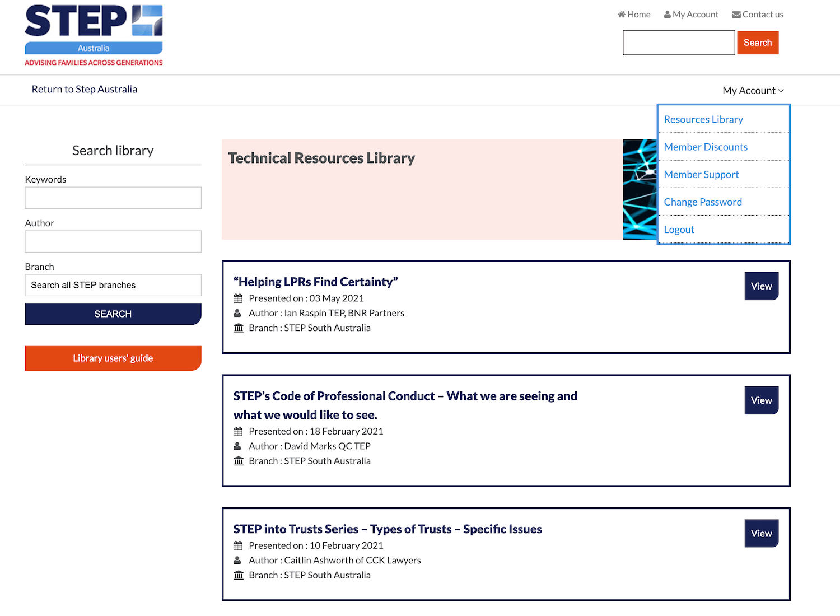Click the orange Search button
Viewport: 840px width, 616px height.
click(758, 43)
